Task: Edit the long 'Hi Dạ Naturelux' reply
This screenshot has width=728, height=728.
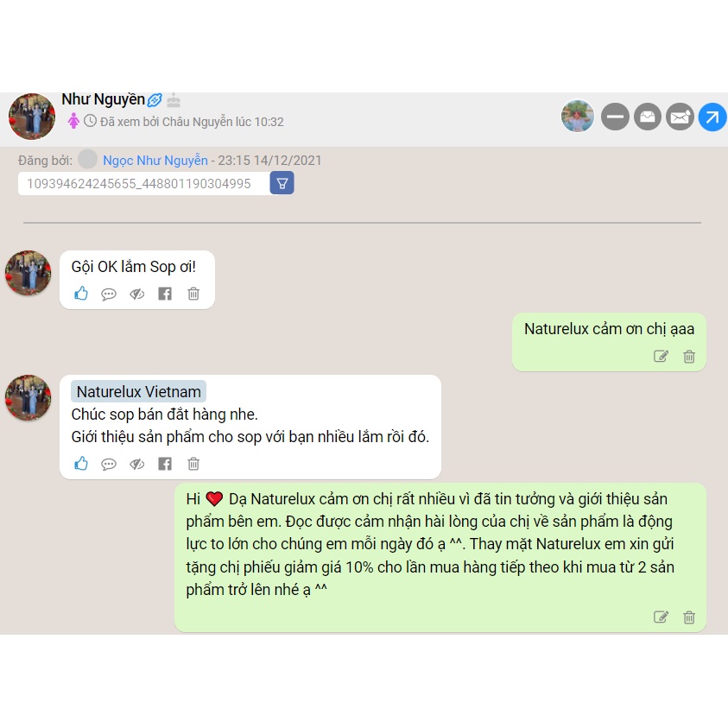Action: click(661, 617)
